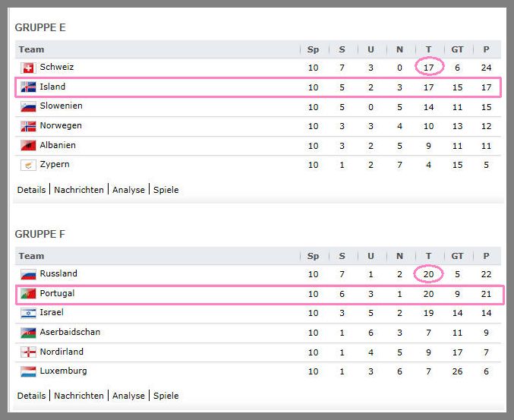Screen dimensions: 514x420
Task: Click the GT column header in Gruppe F
Action: pyautogui.click(x=457, y=256)
